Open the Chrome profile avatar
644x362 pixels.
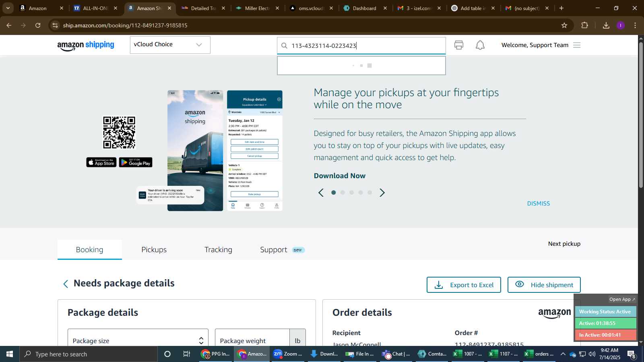[x=621, y=25]
